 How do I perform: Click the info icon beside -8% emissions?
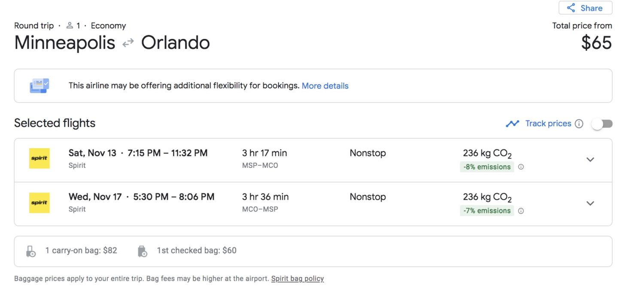[521, 167]
